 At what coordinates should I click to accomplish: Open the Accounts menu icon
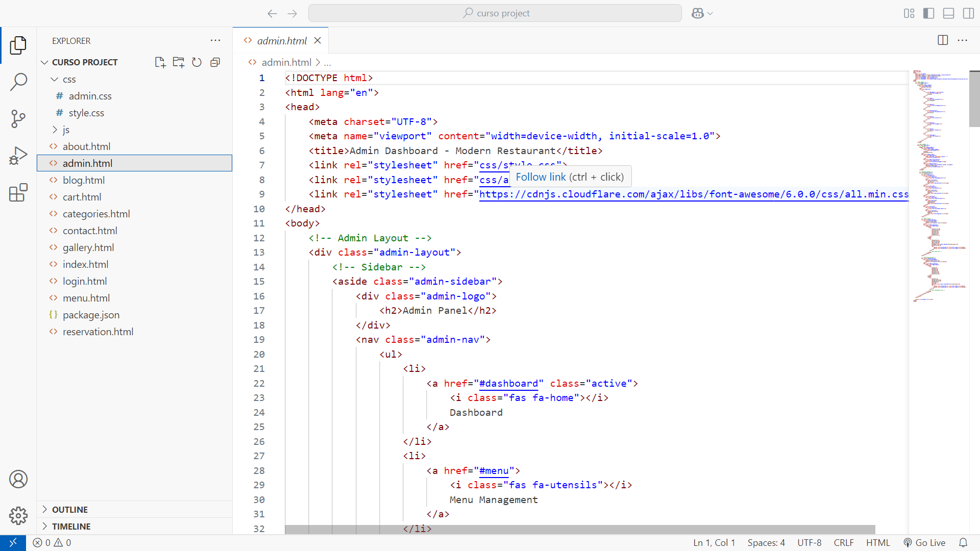18,479
